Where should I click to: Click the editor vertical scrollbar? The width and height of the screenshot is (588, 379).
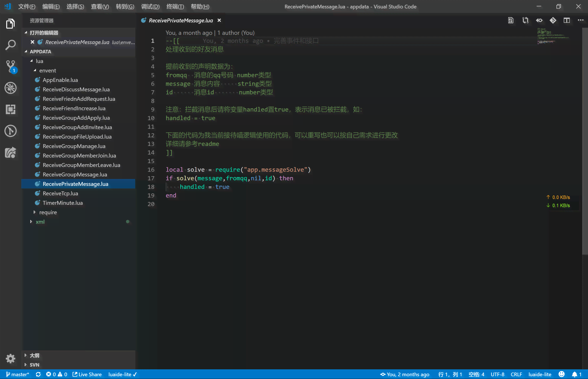pos(585,141)
